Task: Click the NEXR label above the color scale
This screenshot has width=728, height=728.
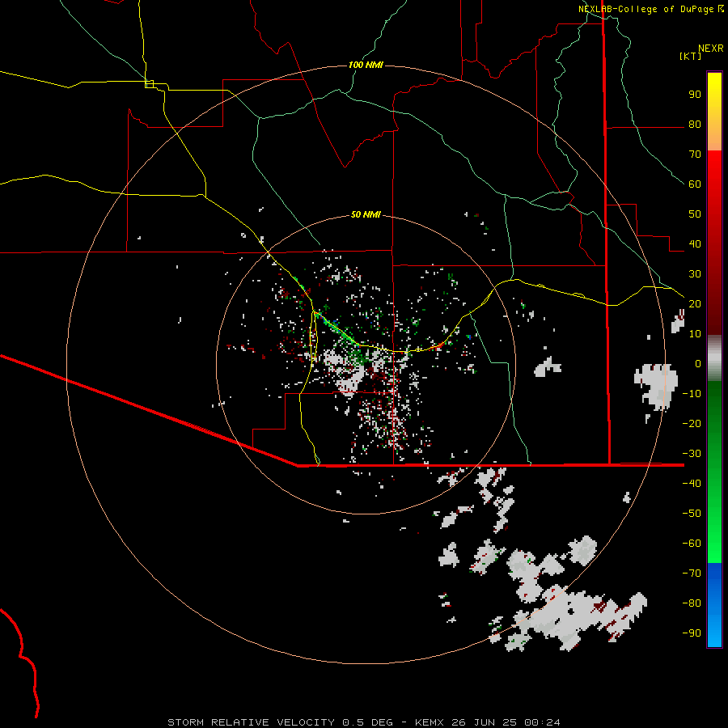Action: click(x=711, y=49)
